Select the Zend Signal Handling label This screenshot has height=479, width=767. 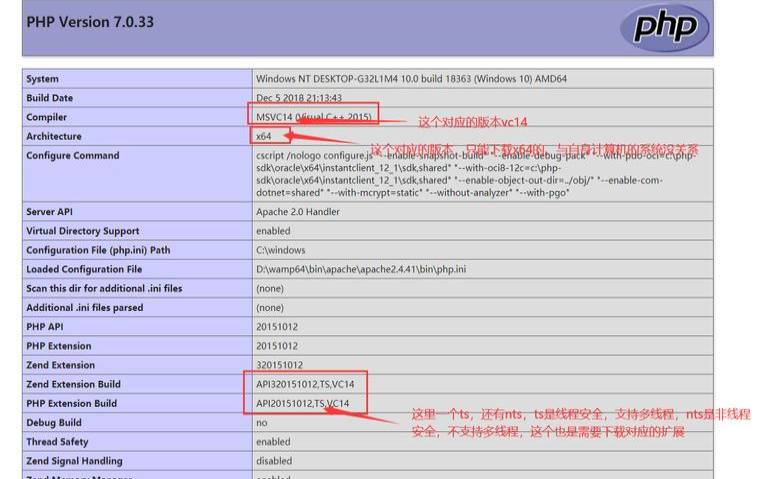tap(74, 461)
